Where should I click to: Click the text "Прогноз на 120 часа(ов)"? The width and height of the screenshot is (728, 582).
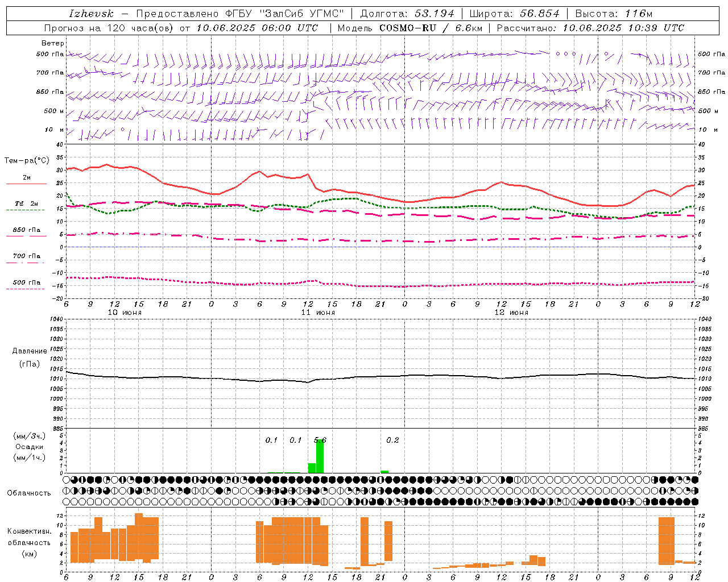pos(109,28)
